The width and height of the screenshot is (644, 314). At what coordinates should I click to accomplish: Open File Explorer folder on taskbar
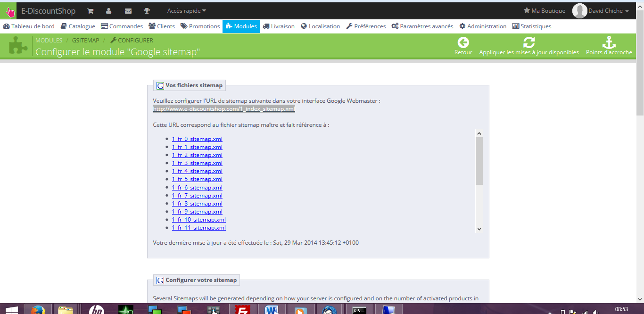[x=66, y=310]
